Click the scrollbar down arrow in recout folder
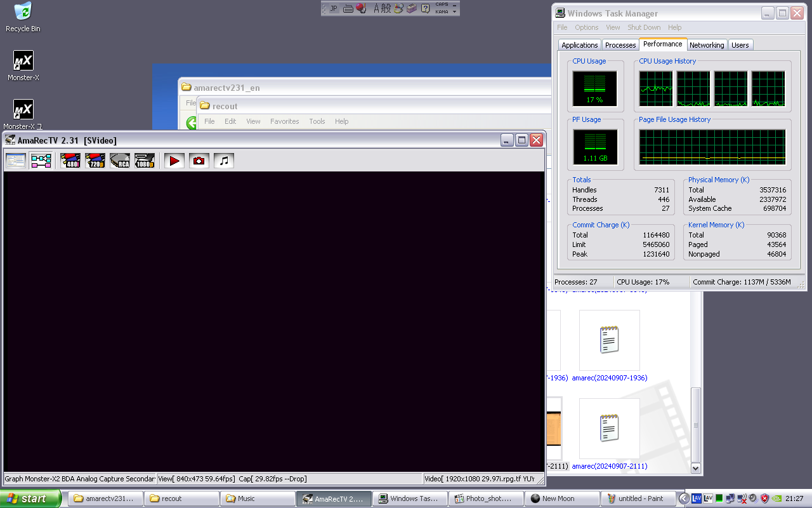 [696, 468]
